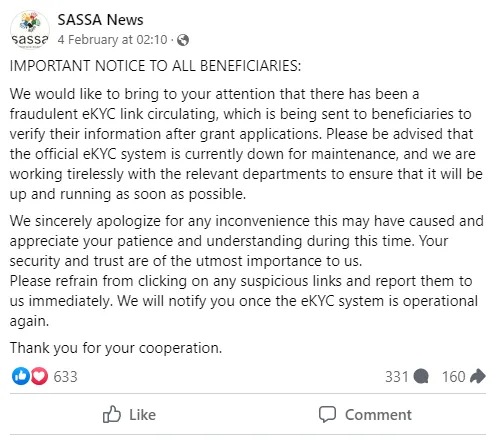The image size is (496, 441).
Task: Click the Comment button label
Action: point(378,415)
